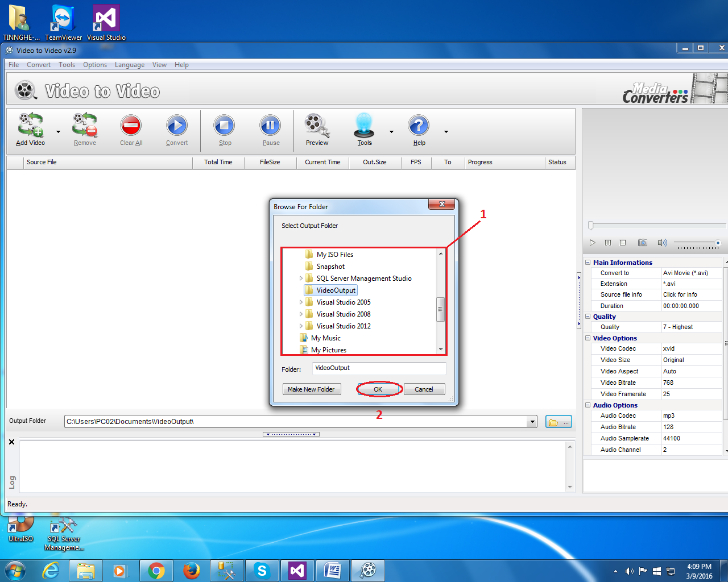728x582 pixels.
Task: Expand the SQL Server Management Studio folder
Action: (301, 278)
